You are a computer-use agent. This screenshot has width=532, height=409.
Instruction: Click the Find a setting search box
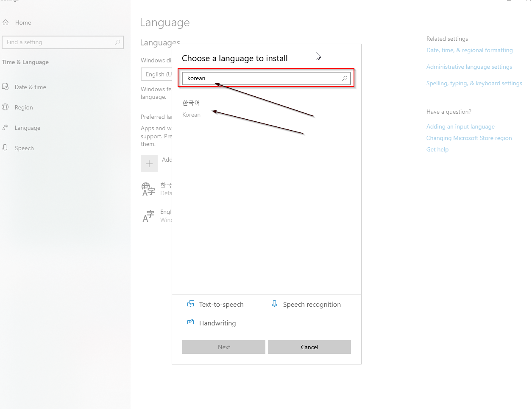[x=63, y=42]
